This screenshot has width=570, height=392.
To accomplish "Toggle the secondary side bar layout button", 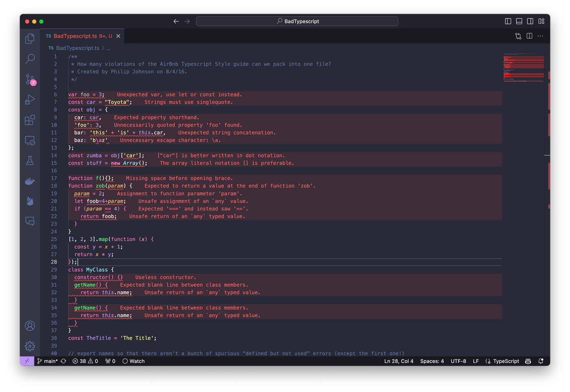I will (x=530, y=21).
